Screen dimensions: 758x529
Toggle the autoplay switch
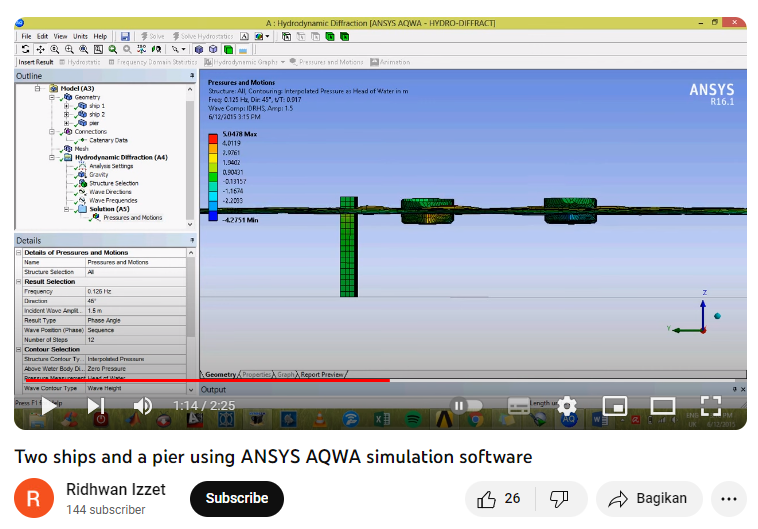(x=466, y=406)
